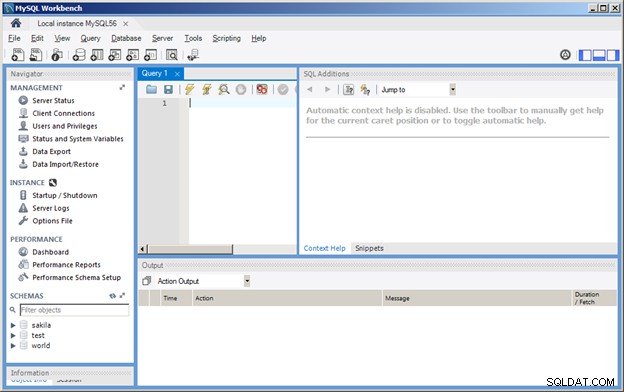Expand the MANAGEMENT section arrows
This screenshot has height=392, width=624.
pos(122,87)
